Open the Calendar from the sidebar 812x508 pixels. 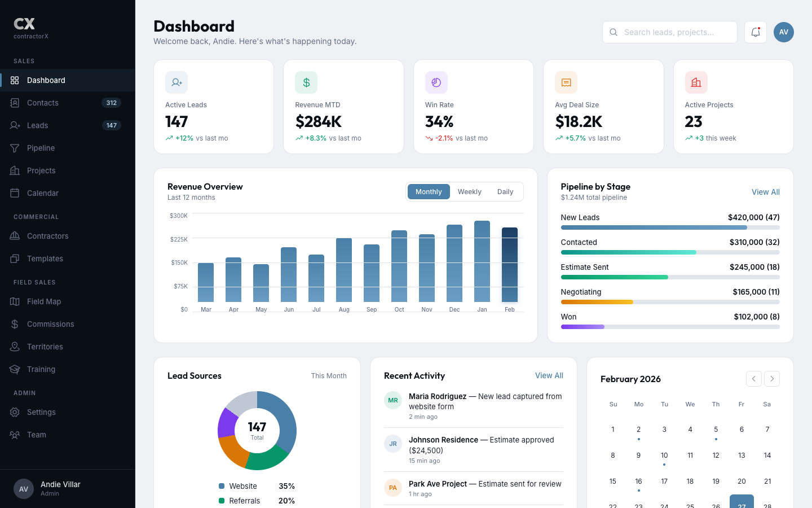[43, 193]
